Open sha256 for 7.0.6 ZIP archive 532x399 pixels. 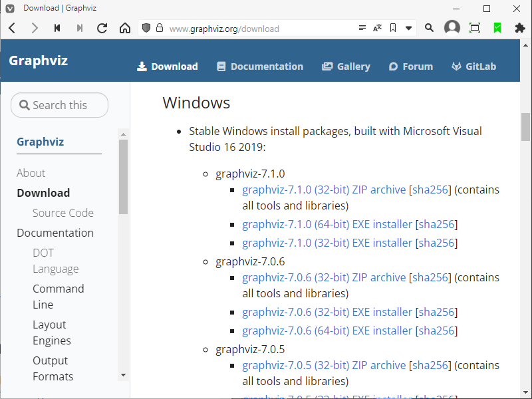pyautogui.click(x=430, y=277)
